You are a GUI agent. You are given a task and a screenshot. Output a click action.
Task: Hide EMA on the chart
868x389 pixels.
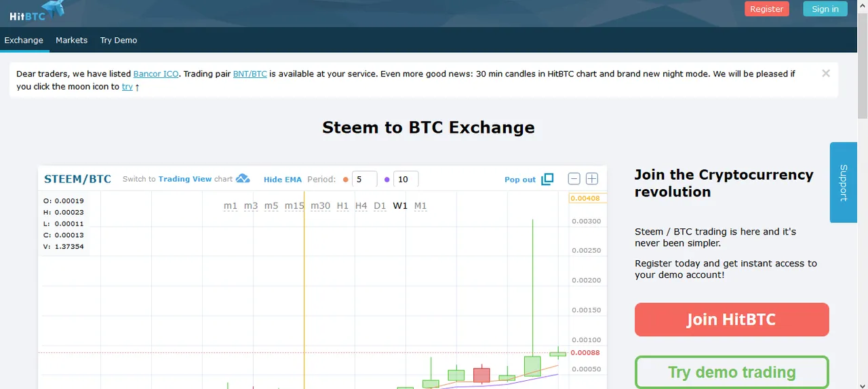[x=283, y=180]
